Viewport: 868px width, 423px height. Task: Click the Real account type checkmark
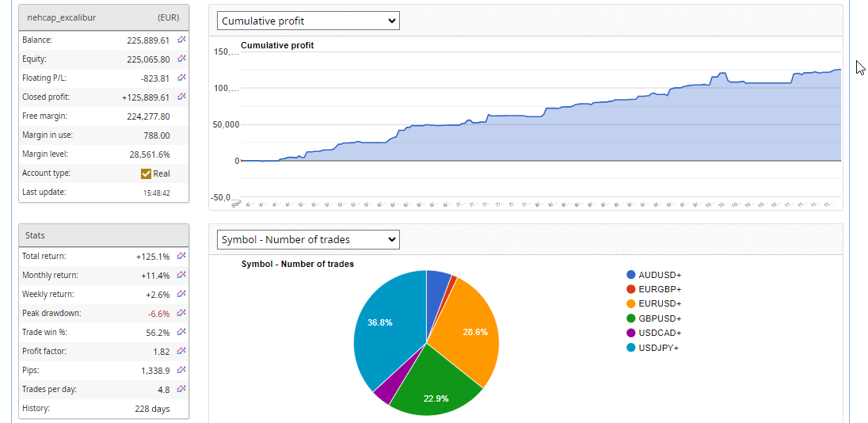pos(146,173)
